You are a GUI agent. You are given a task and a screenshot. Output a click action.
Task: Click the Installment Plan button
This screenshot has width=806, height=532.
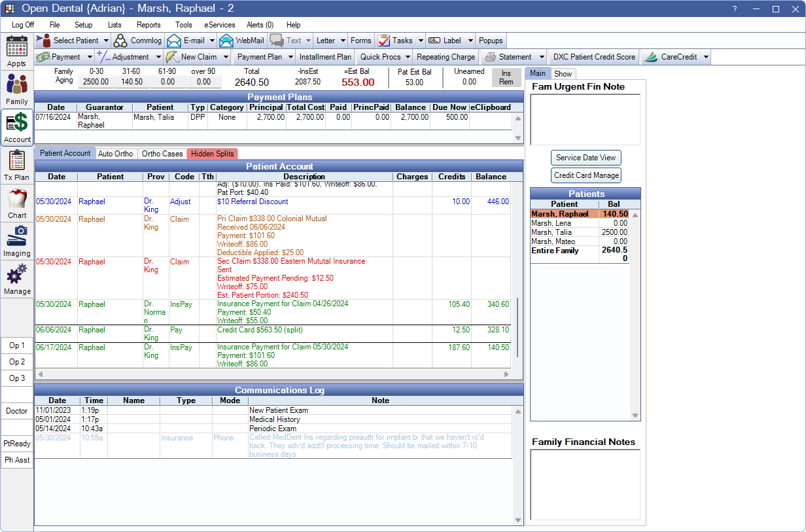coord(325,57)
